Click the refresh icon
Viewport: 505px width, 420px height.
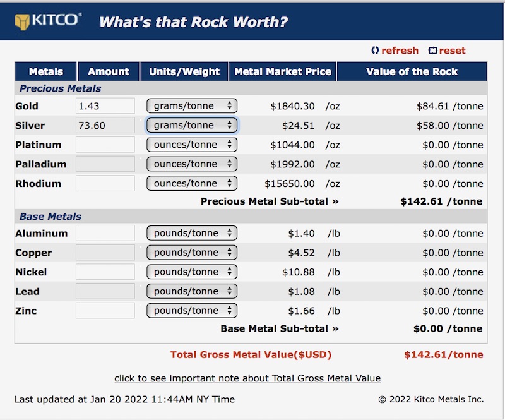375,51
